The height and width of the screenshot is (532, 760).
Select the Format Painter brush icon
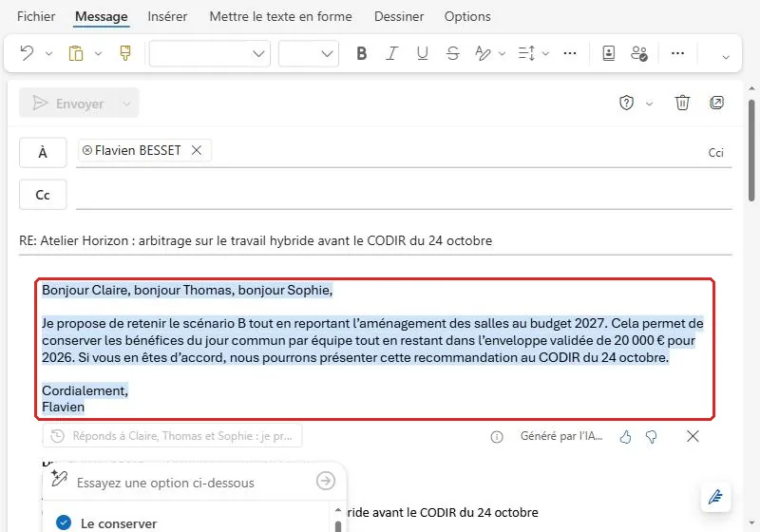coord(125,53)
